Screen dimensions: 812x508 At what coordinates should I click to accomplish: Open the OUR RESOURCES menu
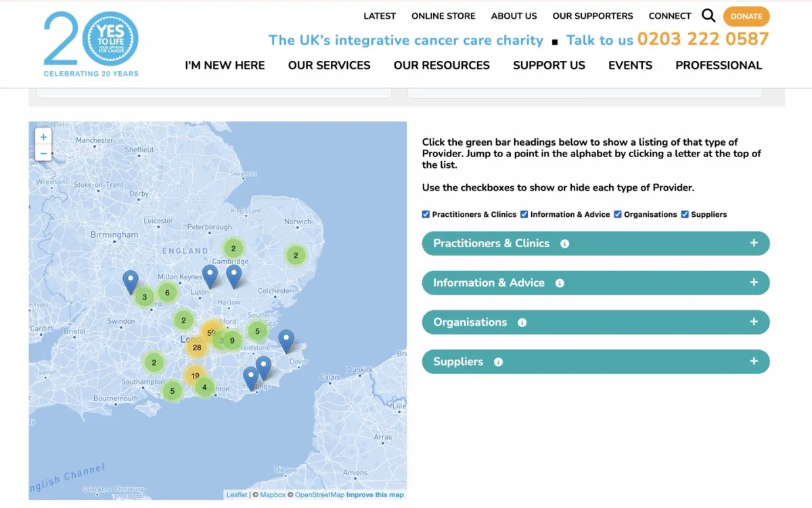click(x=442, y=66)
